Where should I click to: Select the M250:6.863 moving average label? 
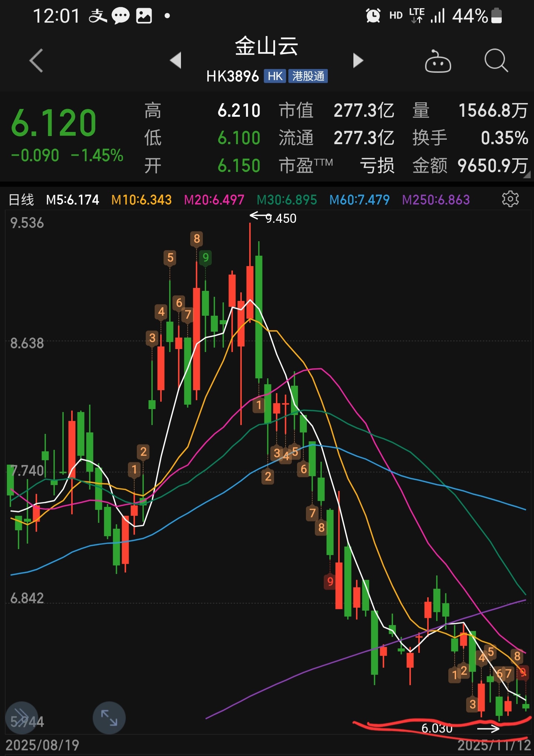click(x=436, y=200)
